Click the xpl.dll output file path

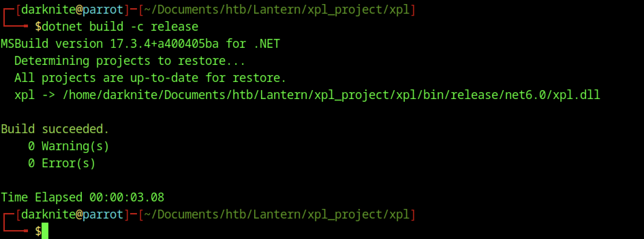331,95
